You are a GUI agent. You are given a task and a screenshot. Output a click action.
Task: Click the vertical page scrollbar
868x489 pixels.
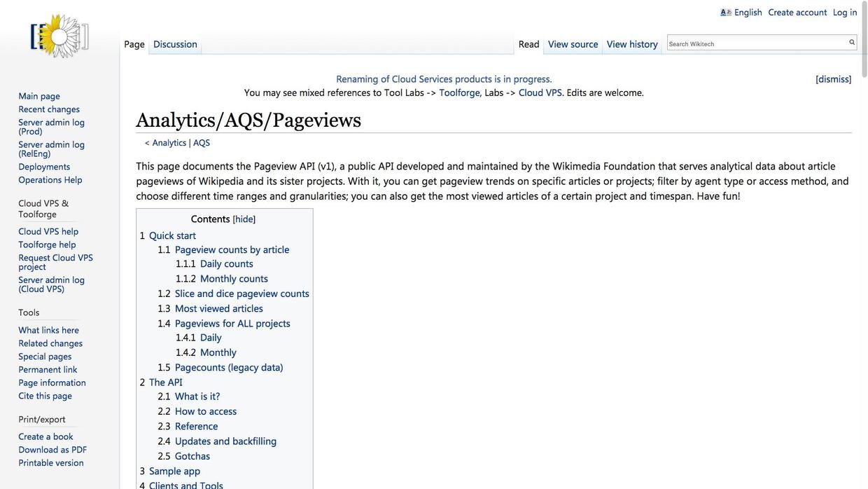(x=863, y=210)
